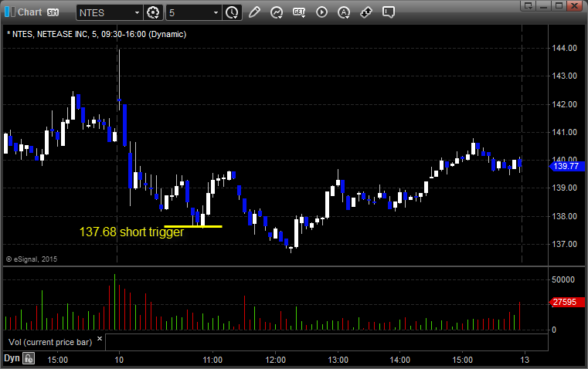Click the 139.77 current price marker
Screen dimensions: 588x369
(x=567, y=166)
